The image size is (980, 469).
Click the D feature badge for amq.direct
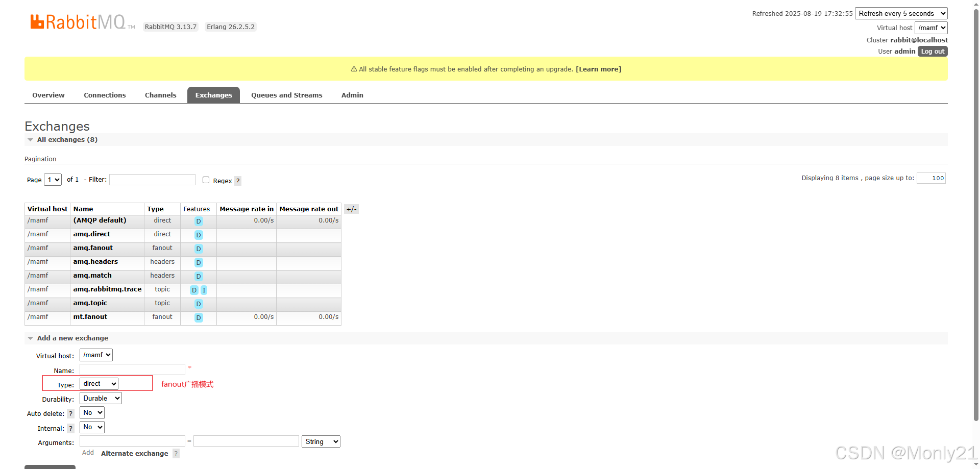coord(199,235)
